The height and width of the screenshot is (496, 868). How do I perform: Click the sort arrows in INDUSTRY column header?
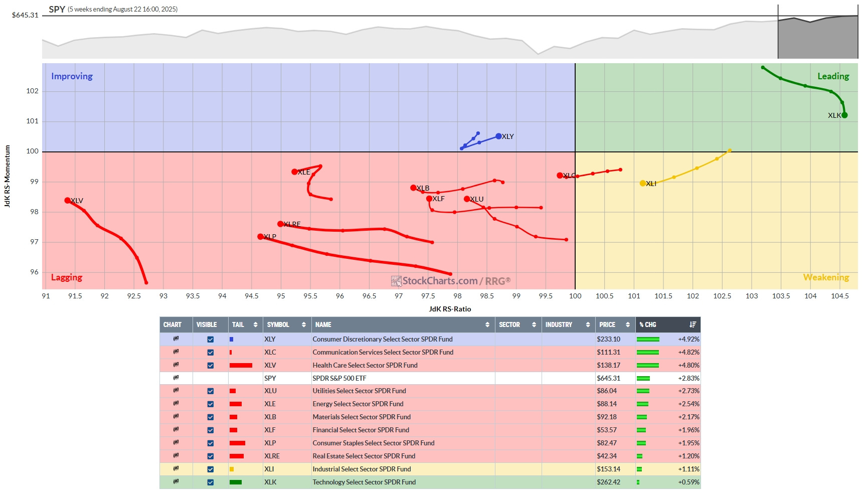[588, 324]
